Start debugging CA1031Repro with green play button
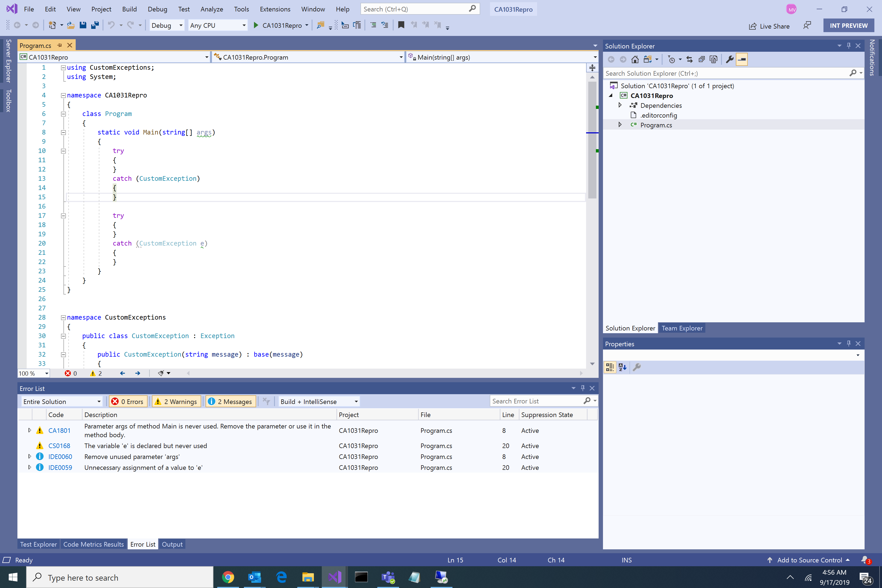 (x=256, y=25)
